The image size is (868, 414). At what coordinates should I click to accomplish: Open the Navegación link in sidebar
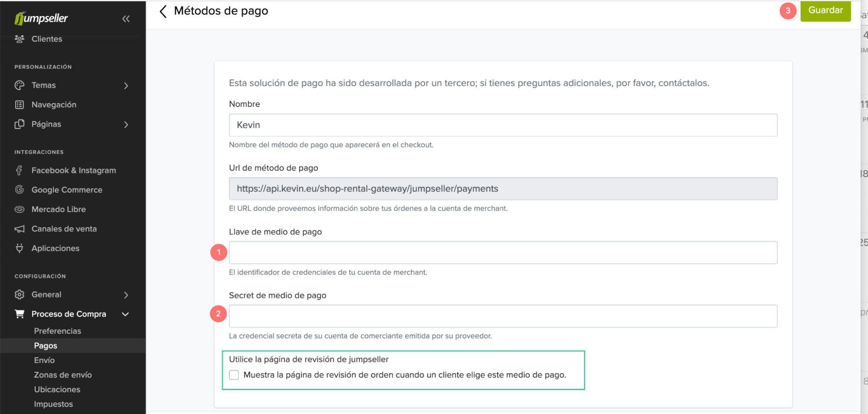click(x=54, y=105)
